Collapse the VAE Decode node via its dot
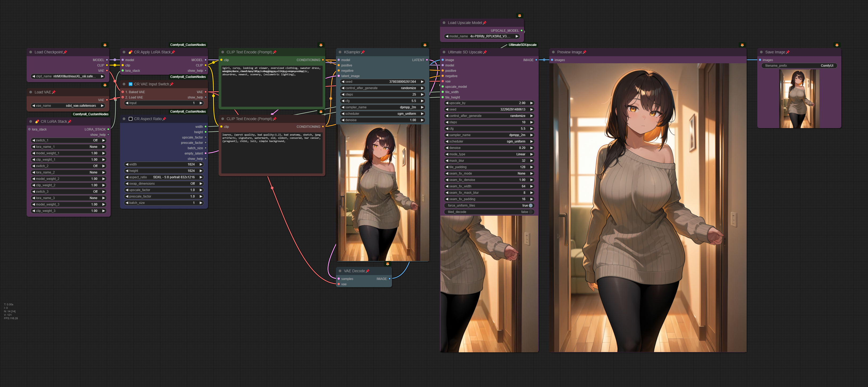 pos(340,271)
